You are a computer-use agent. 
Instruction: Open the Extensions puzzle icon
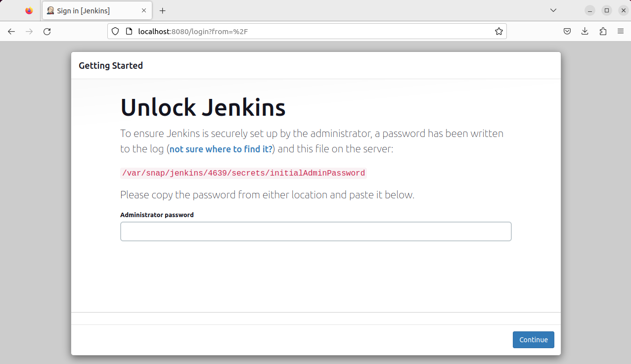[x=603, y=31]
